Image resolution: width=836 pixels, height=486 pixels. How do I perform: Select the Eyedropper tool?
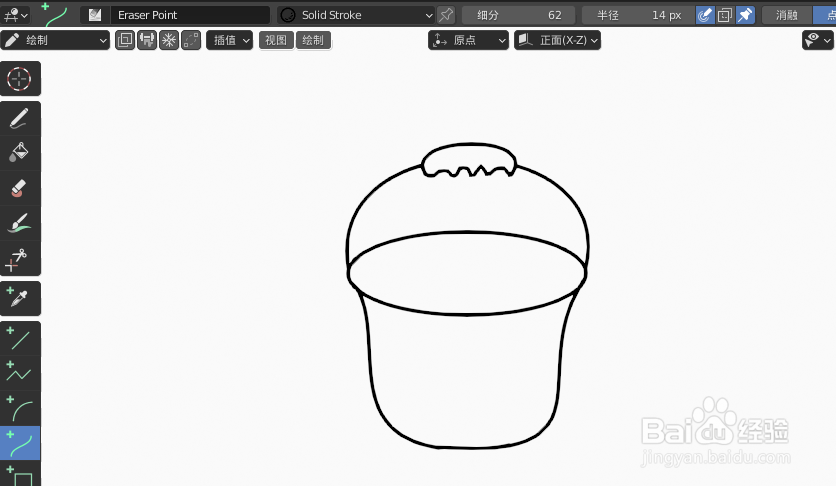pyautogui.click(x=20, y=298)
